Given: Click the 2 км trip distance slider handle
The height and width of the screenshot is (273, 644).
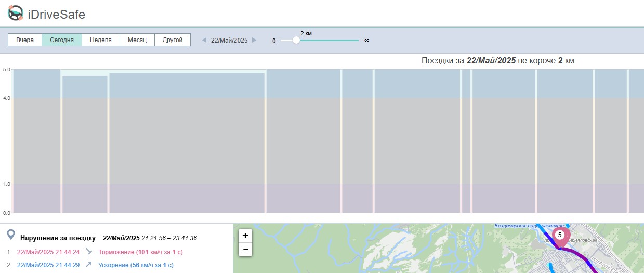Looking at the screenshot, I should 296,40.
